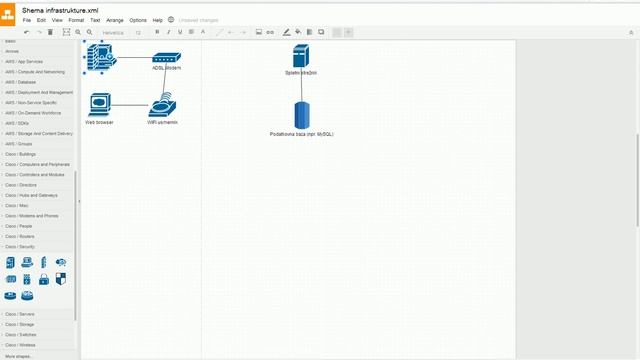The image size is (640, 360).
Task: Click the Redo arrow in toolbar
Action: 39,32
